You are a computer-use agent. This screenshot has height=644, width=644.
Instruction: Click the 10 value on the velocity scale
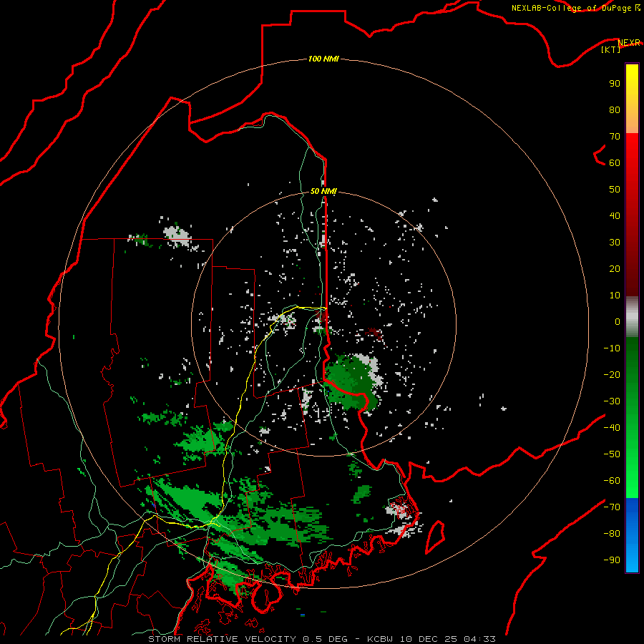[615, 296]
